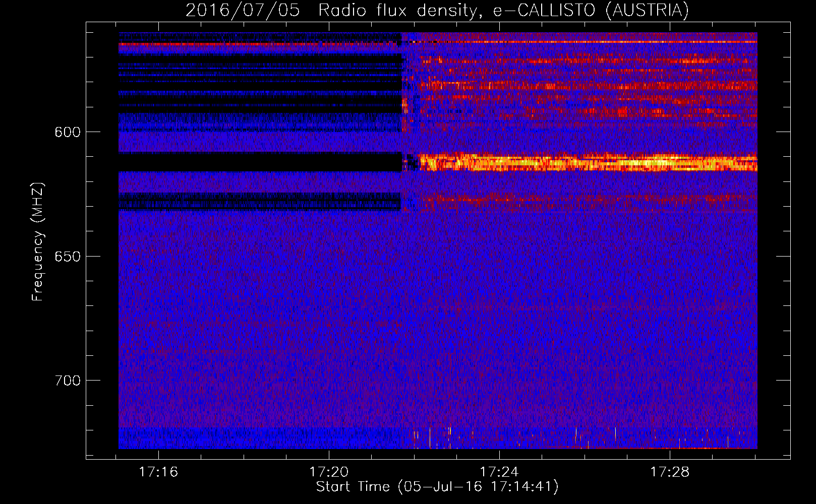Click the 650 frequency tick label

point(68,257)
